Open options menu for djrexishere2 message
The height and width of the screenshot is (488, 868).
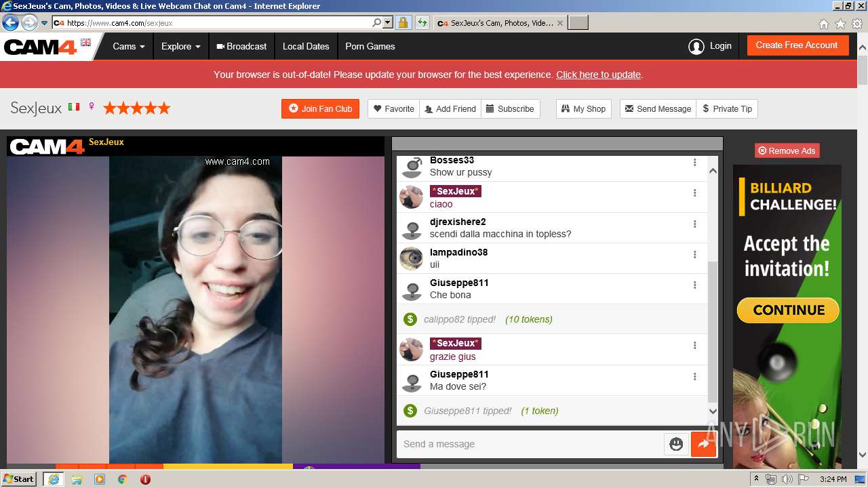pos(694,224)
